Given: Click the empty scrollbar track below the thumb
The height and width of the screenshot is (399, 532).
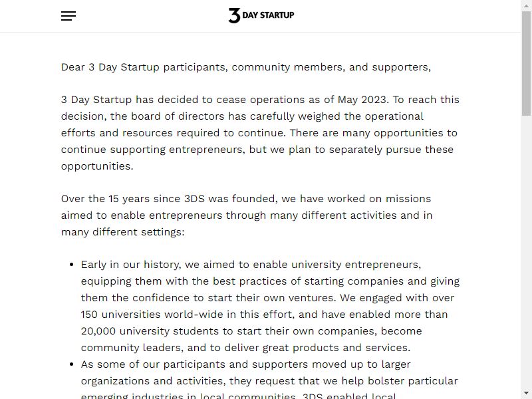Looking at the screenshot, I should pyautogui.click(x=526, y=252).
